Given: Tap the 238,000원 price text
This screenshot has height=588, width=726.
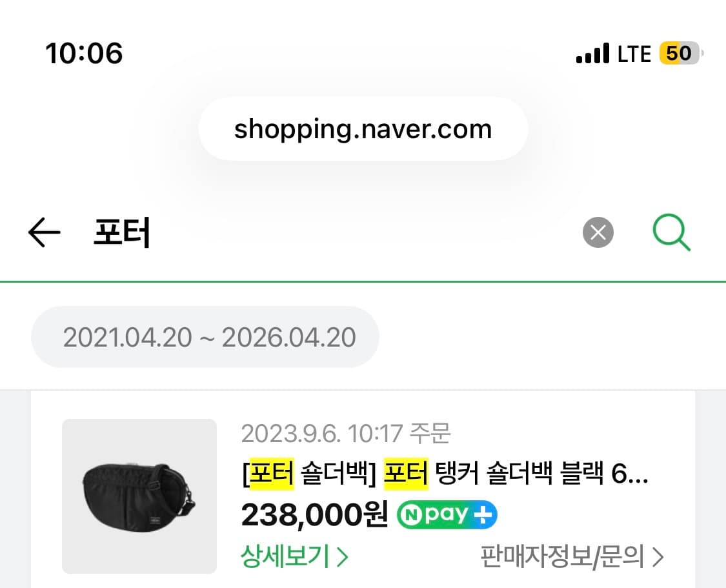Looking at the screenshot, I should pyautogui.click(x=312, y=514).
